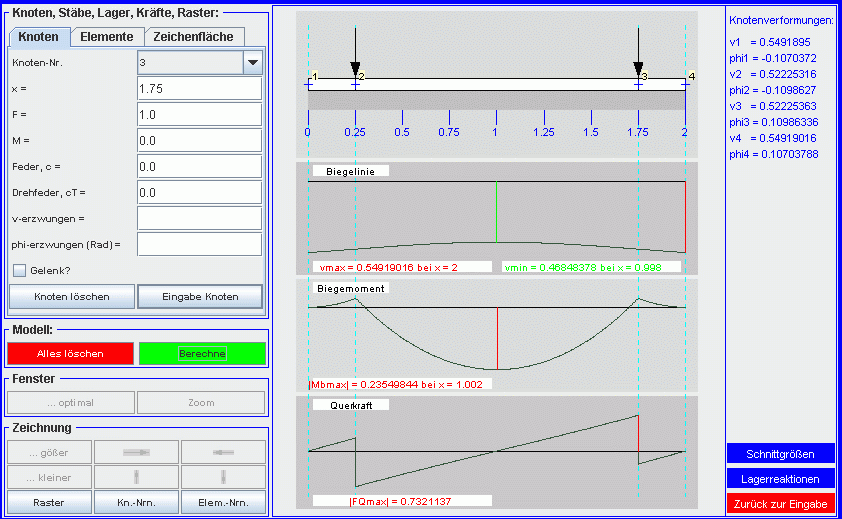This screenshot has width=842, height=519.
Task: Toggle the Raster grid display
Action: [x=49, y=503]
